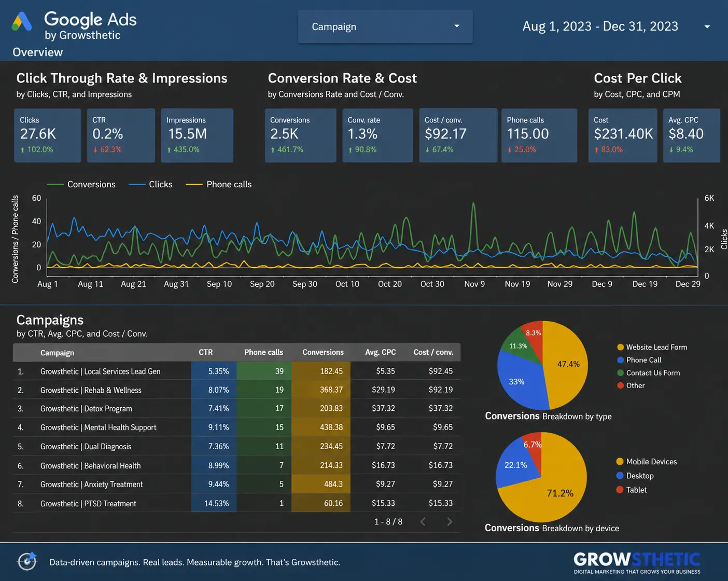Toggle the Phone calls legend series
The width and height of the screenshot is (728, 581).
218,184
